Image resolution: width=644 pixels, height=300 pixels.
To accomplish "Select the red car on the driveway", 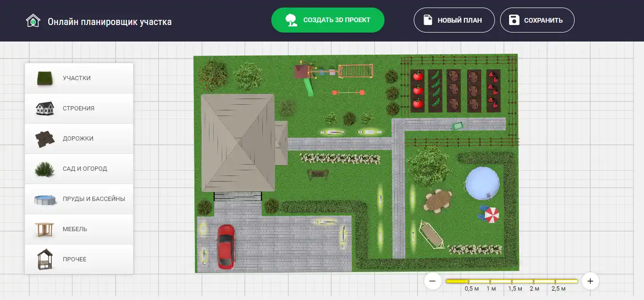I will coord(226,246).
